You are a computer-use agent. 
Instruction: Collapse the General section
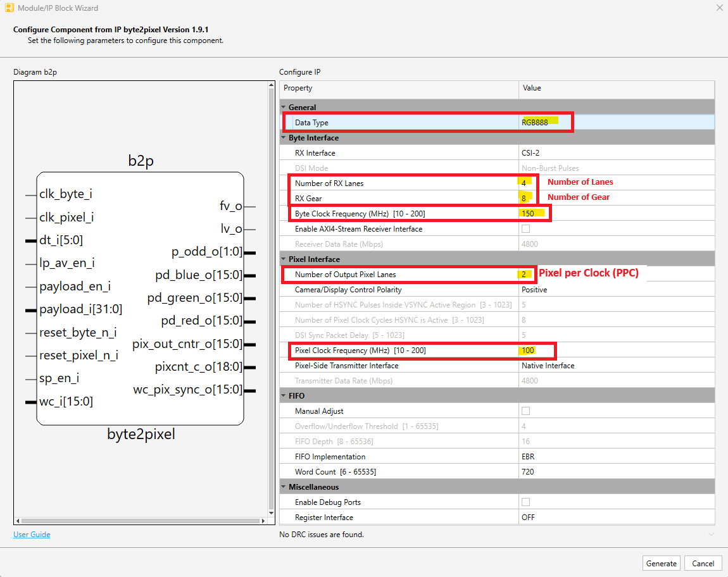click(x=284, y=107)
